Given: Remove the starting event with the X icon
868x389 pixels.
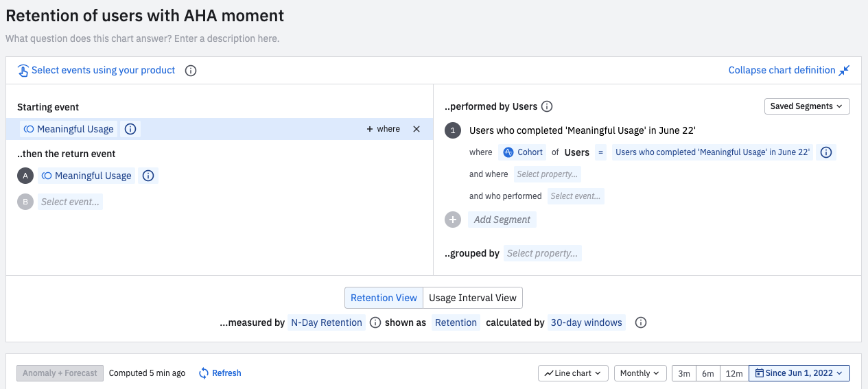Looking at the screenshot, I should click(417, 129).
